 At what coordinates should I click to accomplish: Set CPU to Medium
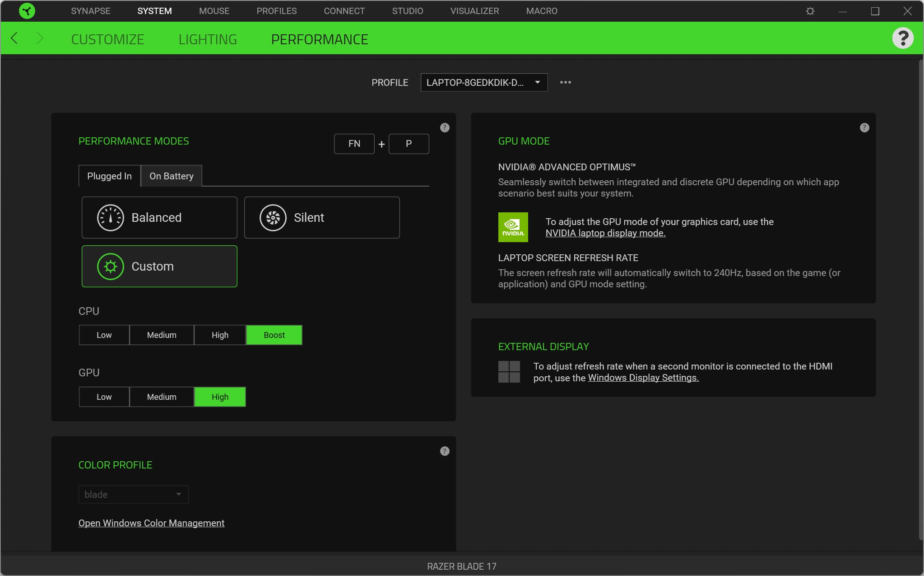coord(162,335)
